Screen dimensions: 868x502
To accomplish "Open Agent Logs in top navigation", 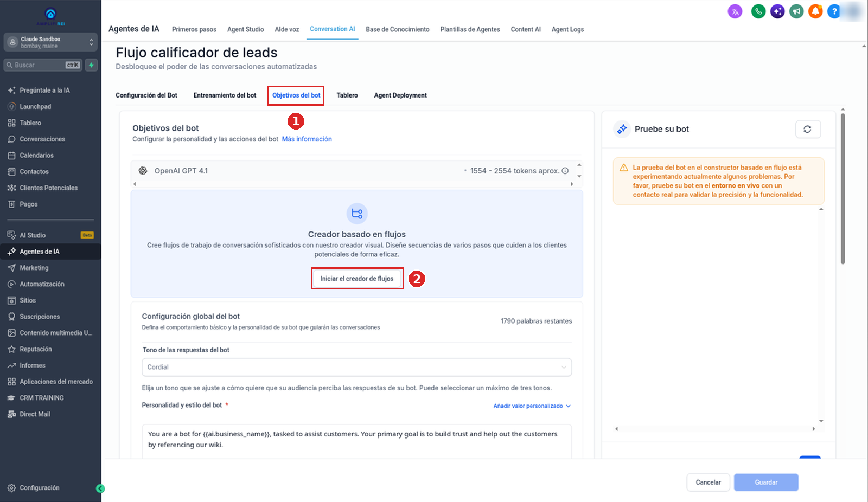I will pos(567,29).
